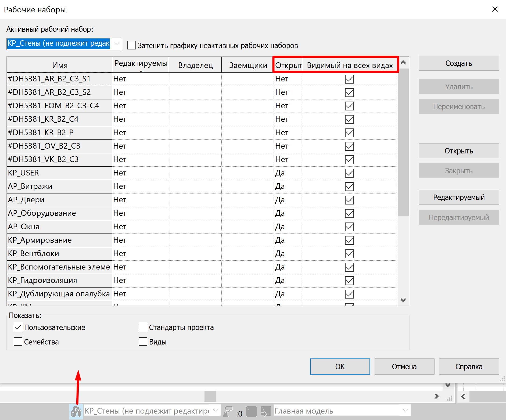Click the down arrow of the background vertical scrollbar
The image size is (506, 420).
click(x=448, y=385)
